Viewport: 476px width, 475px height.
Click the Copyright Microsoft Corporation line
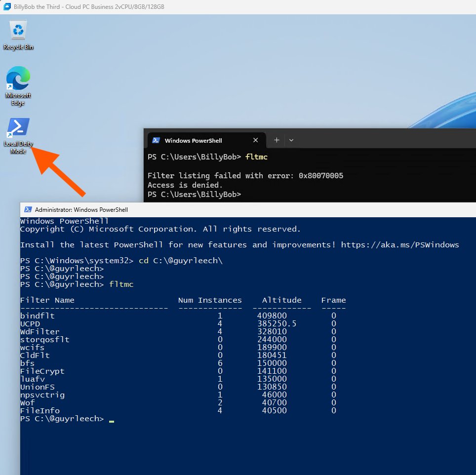pos(160,229)
